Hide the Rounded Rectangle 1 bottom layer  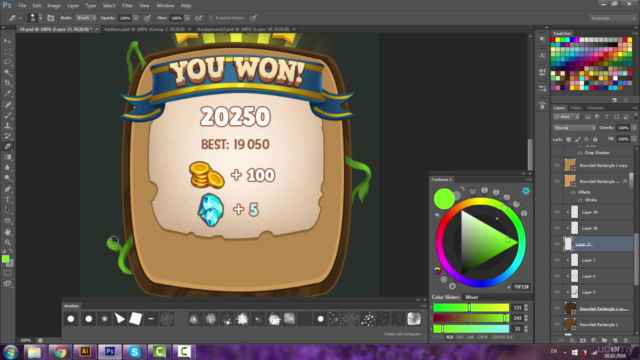click(557, 324)
